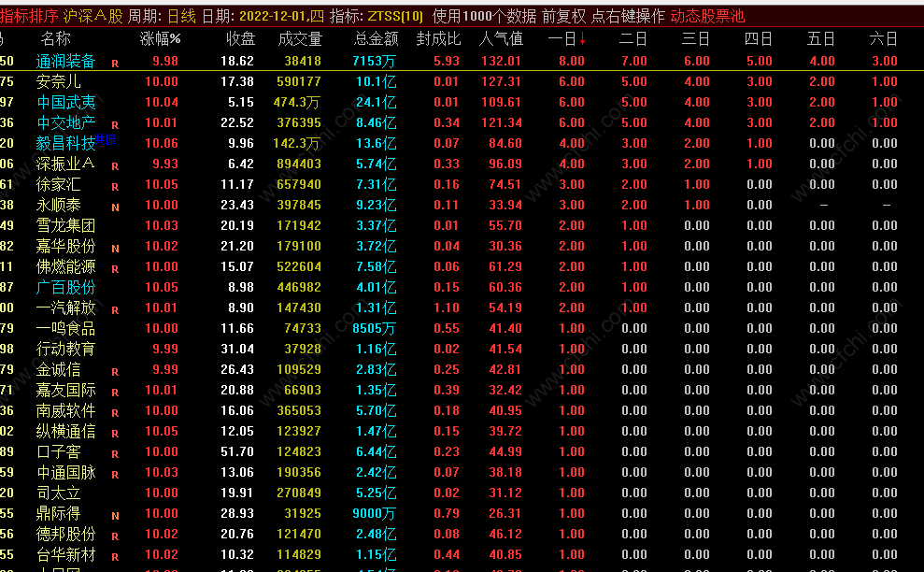Select stock 一汽解放
The width and height of the screenshot is (924, 572).
[x=65, y=307]
